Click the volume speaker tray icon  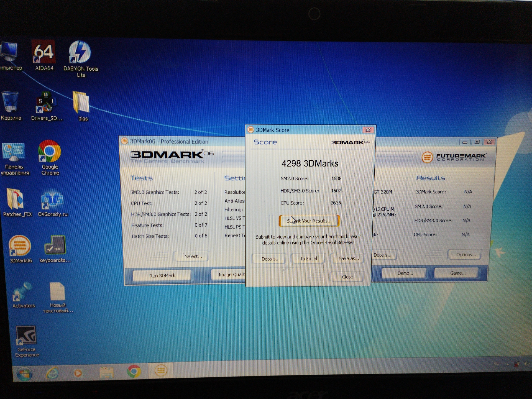(526, 364)
